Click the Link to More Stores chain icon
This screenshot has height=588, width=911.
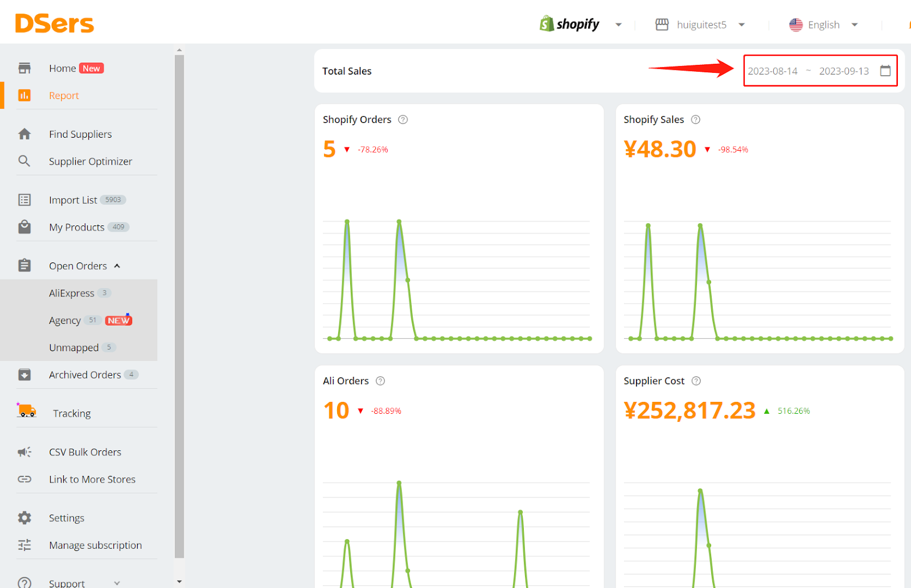click(24, 479)
